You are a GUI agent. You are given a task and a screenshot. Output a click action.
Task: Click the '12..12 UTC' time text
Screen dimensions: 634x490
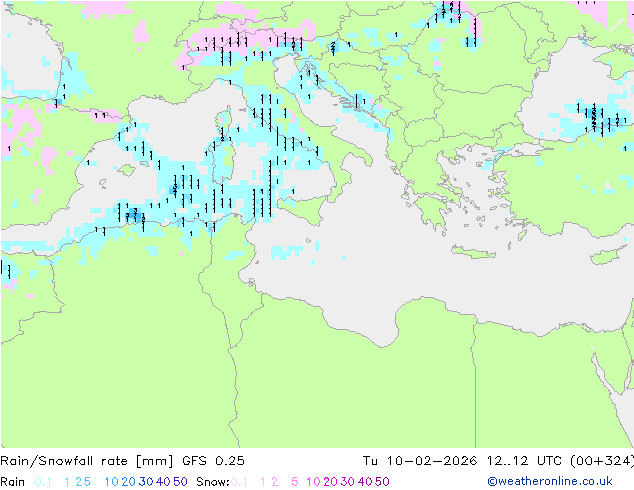[x=526, y=461]
